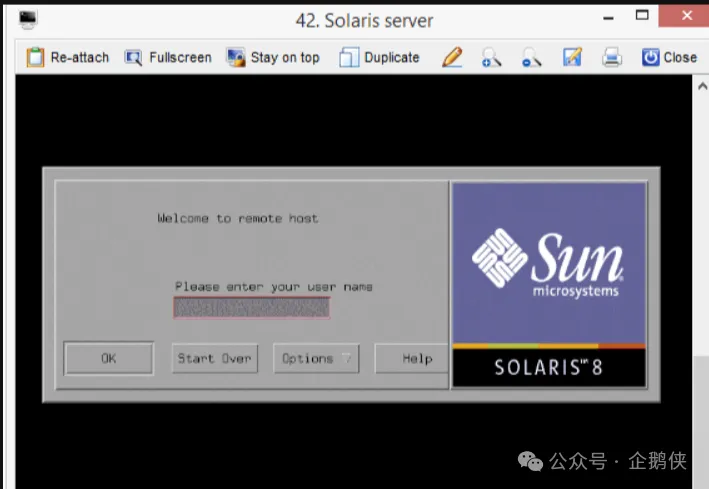Switch to Fullscreen mode

[x=168, y=57]
